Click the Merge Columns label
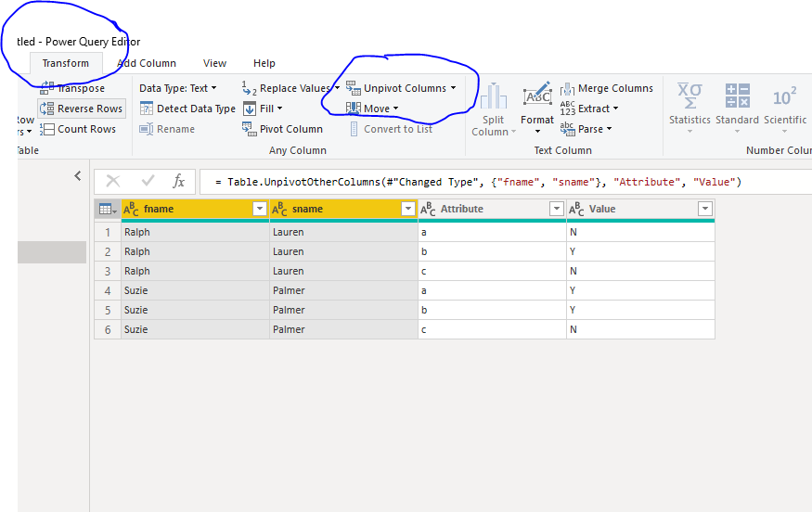The height and width of the screenshot is (512, 812). coord(616,88)
